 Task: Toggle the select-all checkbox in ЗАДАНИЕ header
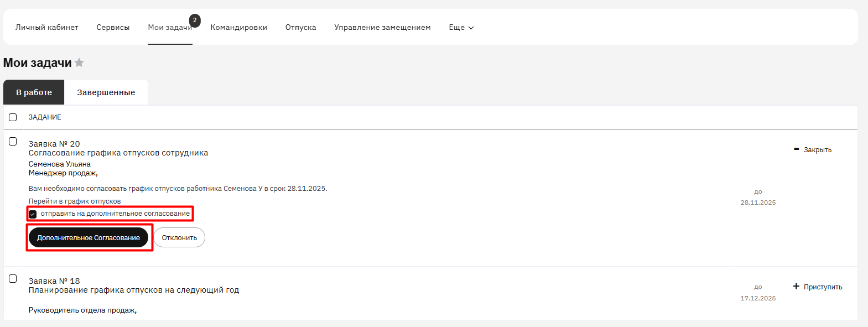pyautogui.click(x=13, y=117)
